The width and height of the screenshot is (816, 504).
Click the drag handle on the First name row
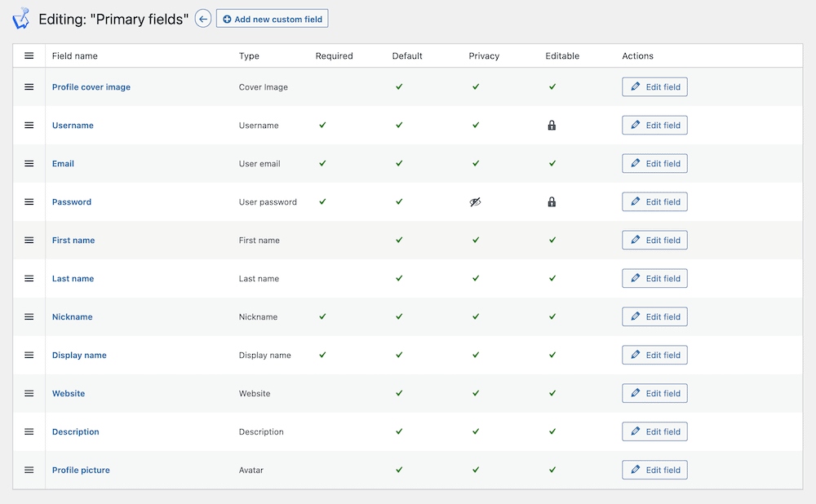point(29,241)
